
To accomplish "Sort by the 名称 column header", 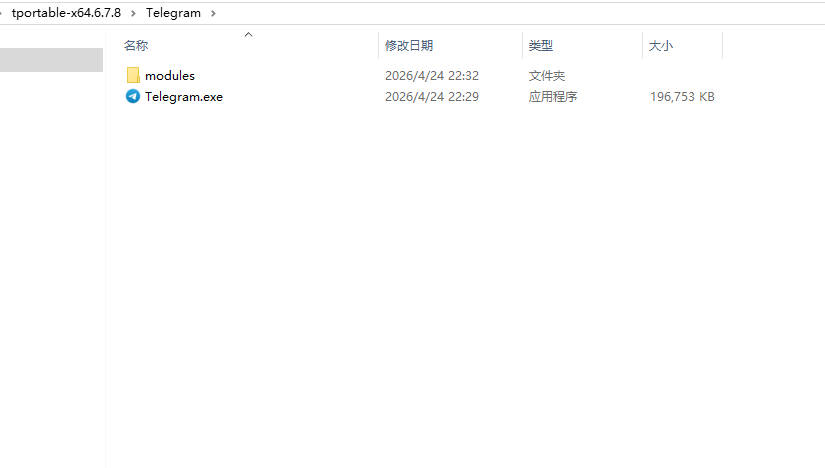I will pyautogui.click(x=136, y=46).
